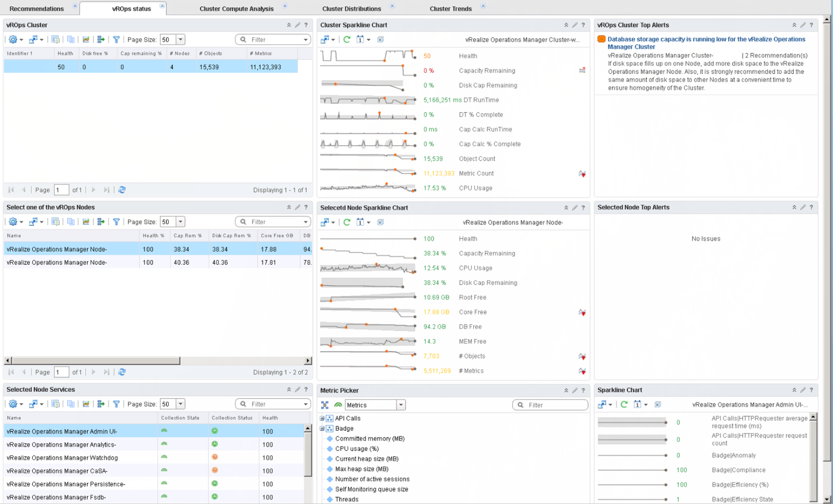Open the Cluster Compute Analysis tab
The image size is (833, 504).
tap(236, 9)
